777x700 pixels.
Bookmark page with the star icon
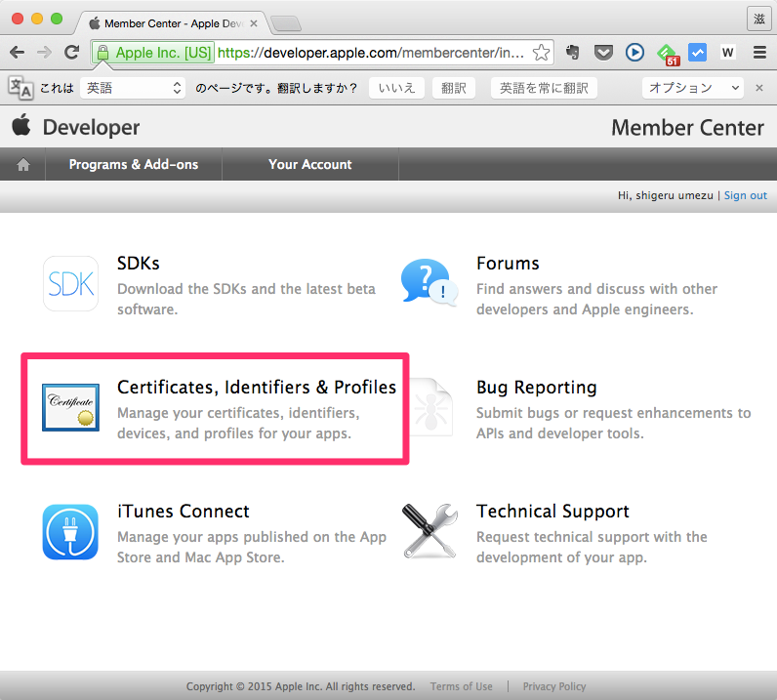[x=541, y=53]
